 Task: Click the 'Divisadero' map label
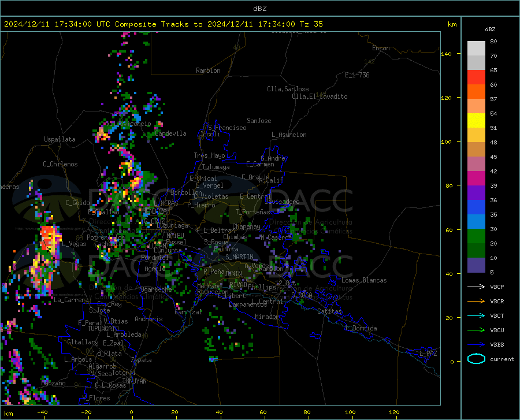point(282,202)
